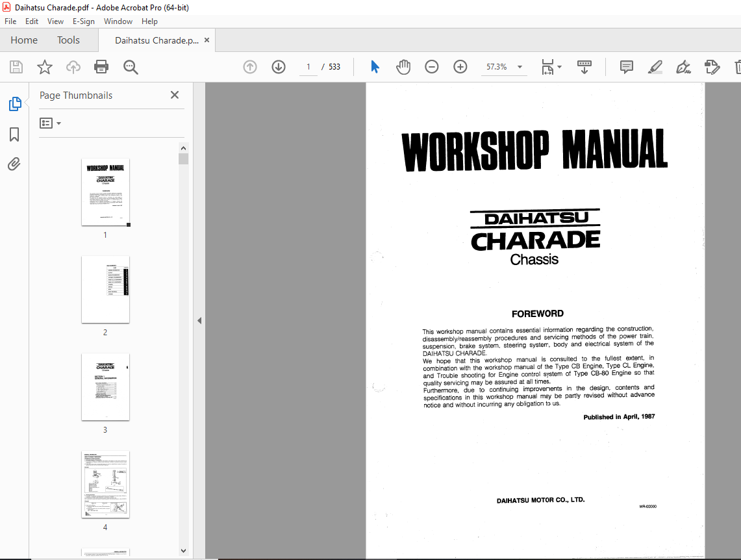The image size is (741, 560).
Task: Click thumbnail panel scroll down arrow
Action: (183, 550)
